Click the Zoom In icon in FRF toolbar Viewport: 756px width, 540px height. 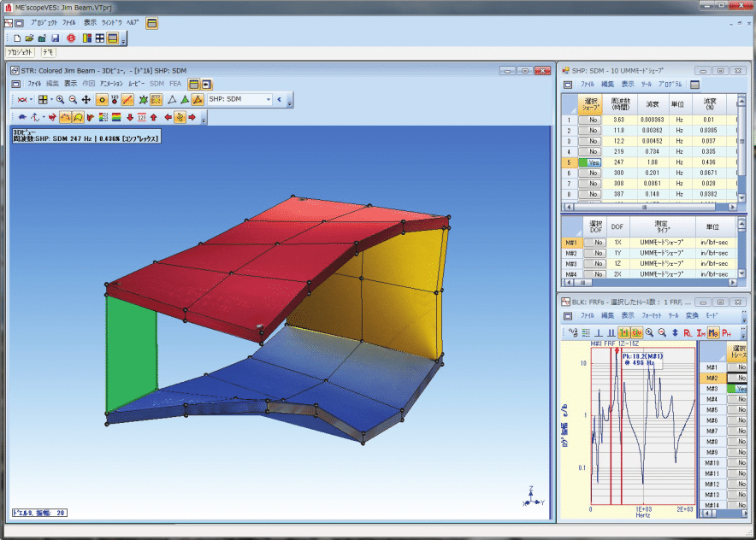click(x=650, y=332)
